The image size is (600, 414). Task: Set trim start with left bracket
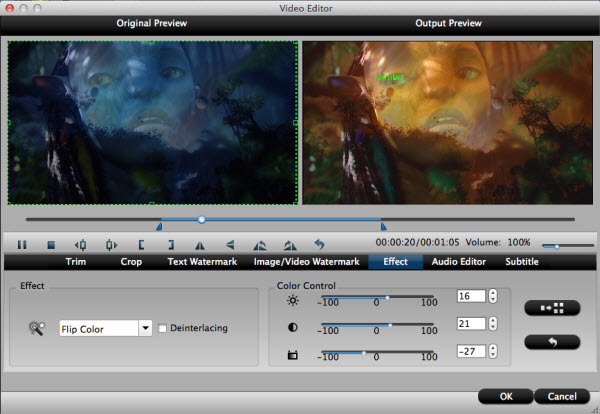(x=141, y=244)
